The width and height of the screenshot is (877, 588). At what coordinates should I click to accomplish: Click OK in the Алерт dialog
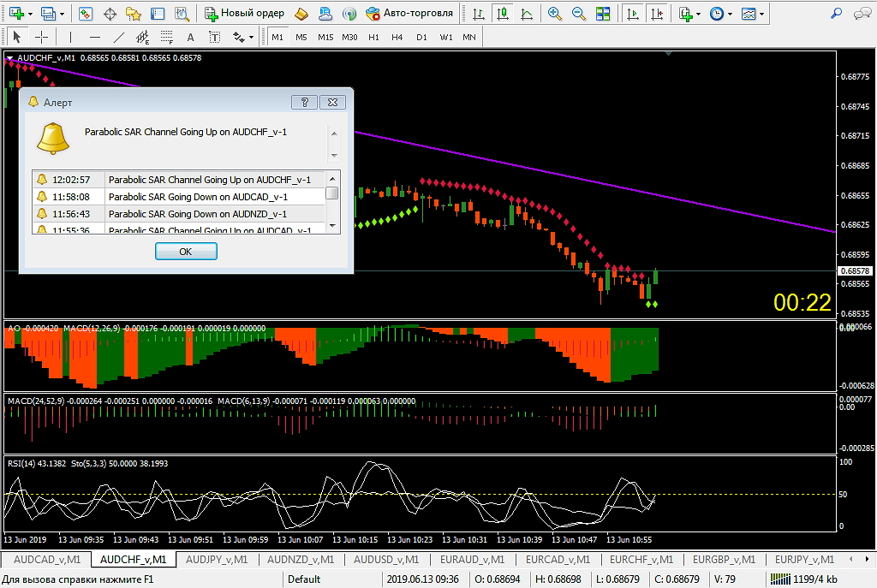[186, 252]
